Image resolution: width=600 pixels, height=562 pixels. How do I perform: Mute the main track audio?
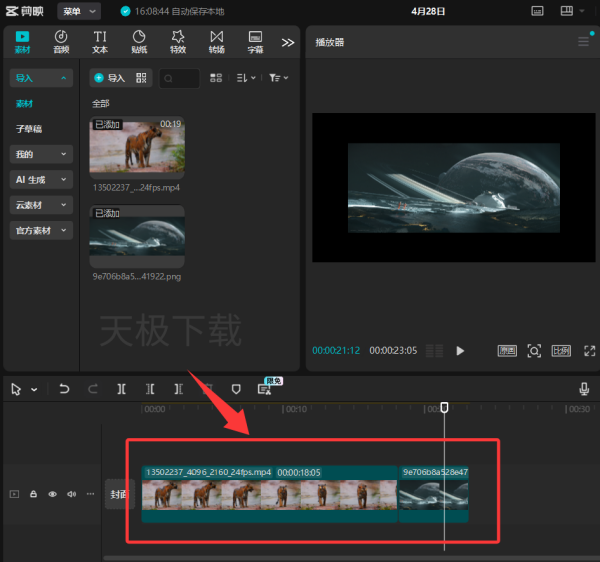click(72, 494)
